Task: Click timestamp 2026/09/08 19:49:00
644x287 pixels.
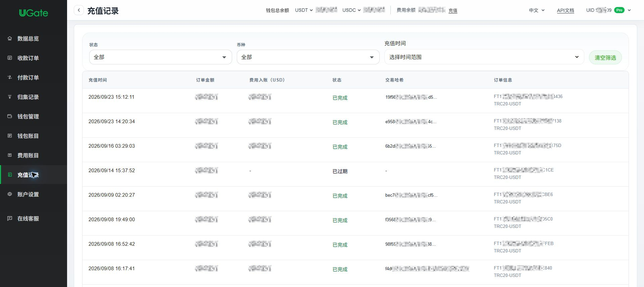Action: coord(112,220)
